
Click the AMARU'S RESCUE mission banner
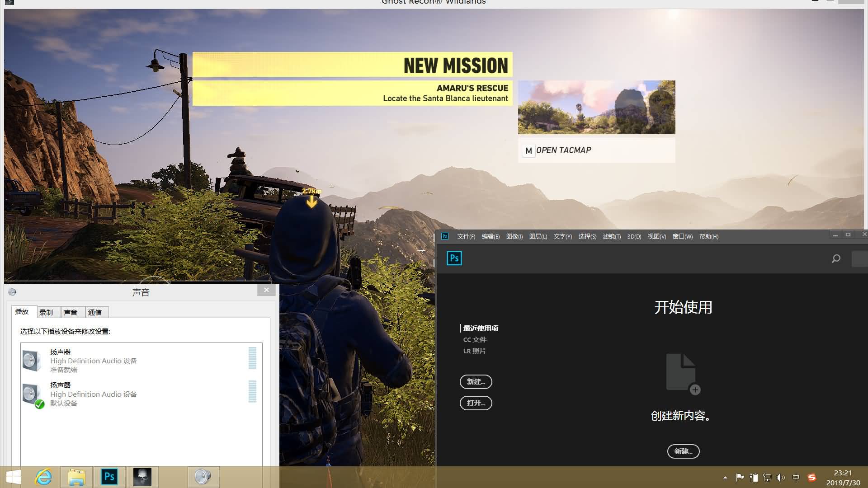(352, 93)
